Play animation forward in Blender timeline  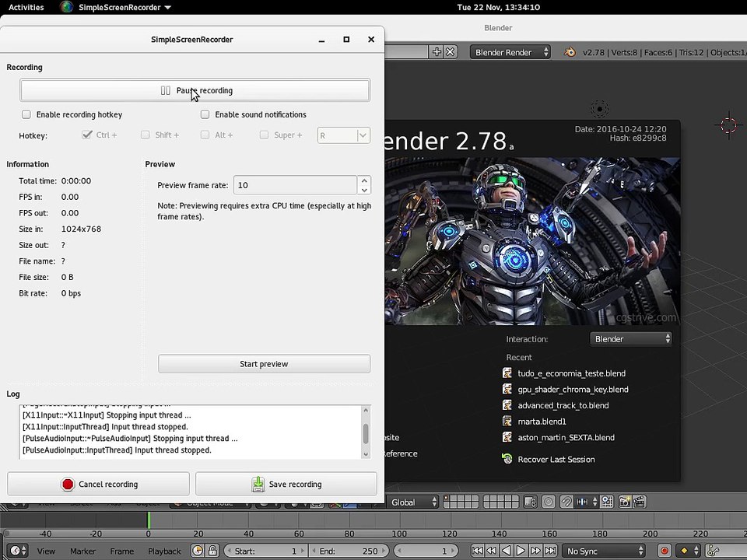(521, 551)
